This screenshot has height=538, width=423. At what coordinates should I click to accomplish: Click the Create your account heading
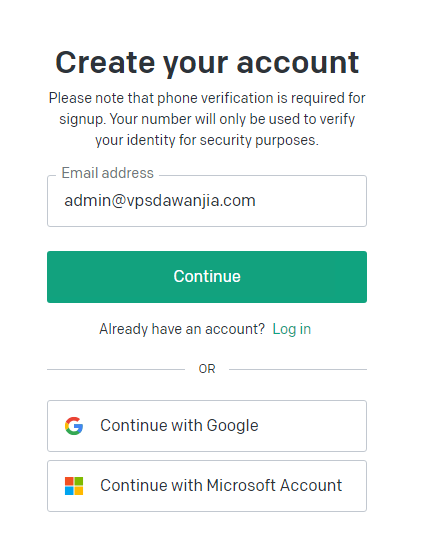pos(207,62)
